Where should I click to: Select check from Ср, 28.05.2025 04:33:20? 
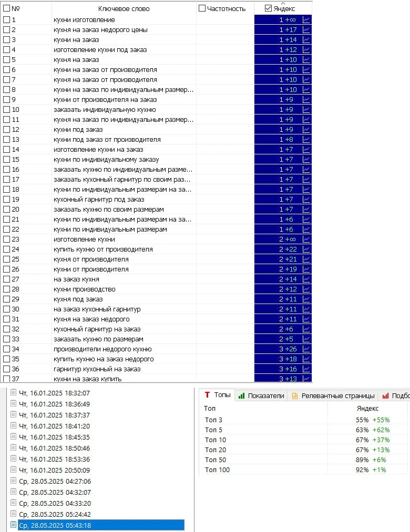pos(55,504)
